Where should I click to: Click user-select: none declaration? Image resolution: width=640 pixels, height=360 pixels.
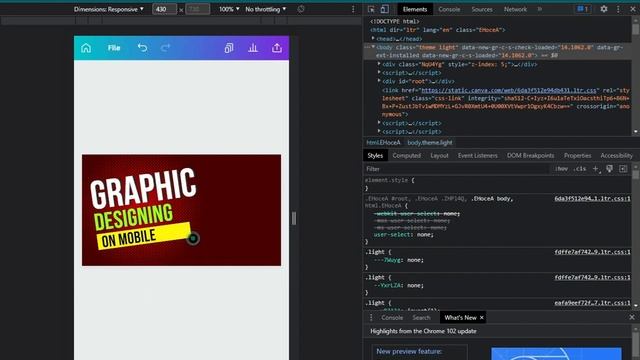(404, 235)
